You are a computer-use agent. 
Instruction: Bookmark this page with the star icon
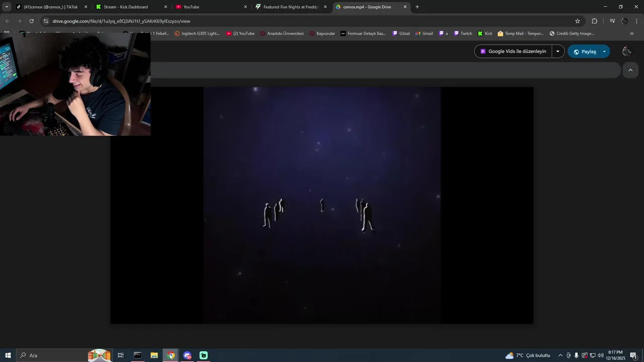click(578, 21)
